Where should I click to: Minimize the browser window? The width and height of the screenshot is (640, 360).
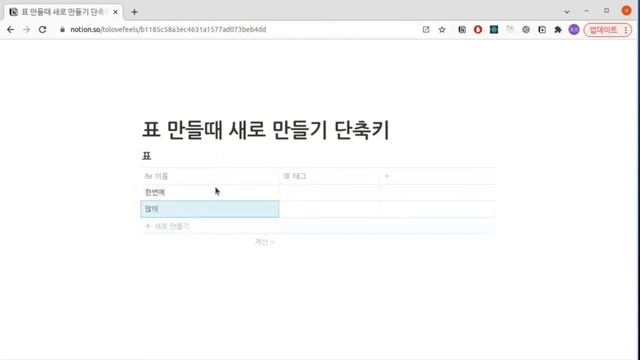587,11
